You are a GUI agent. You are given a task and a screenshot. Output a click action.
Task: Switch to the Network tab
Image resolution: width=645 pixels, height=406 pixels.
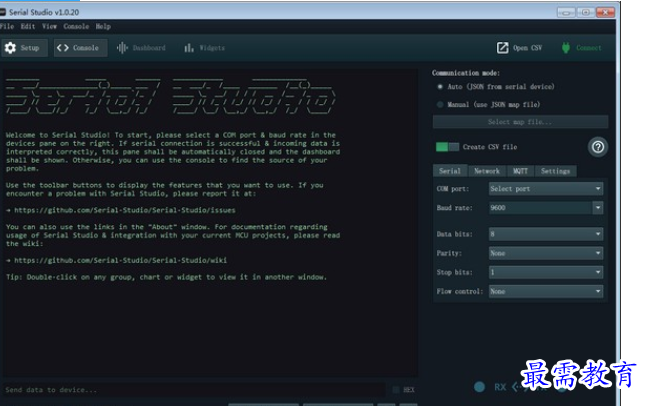click(x=487, y=171)
